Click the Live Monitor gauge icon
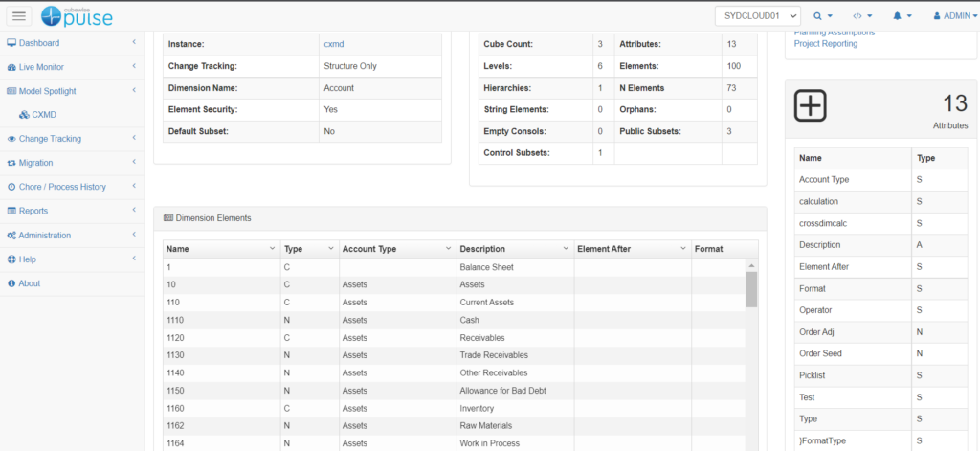980x451 pixels. [x=11, y=67]
